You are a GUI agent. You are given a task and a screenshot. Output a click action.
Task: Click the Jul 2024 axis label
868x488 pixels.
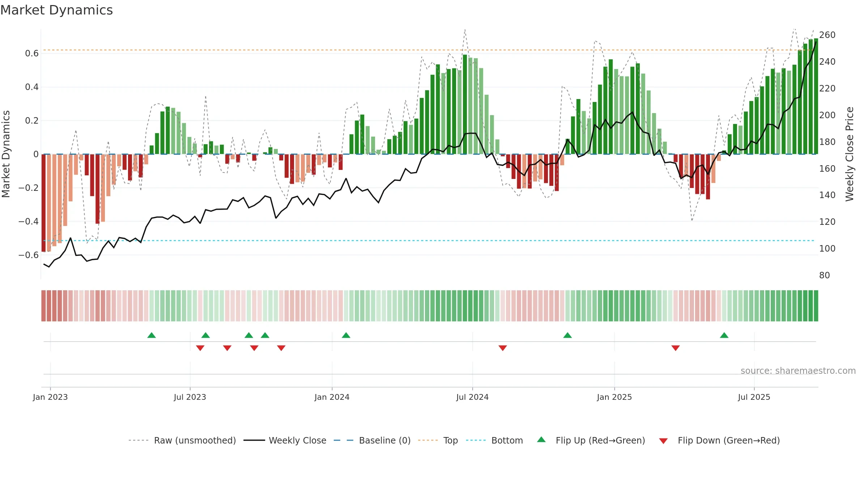[x=472, y=397]
